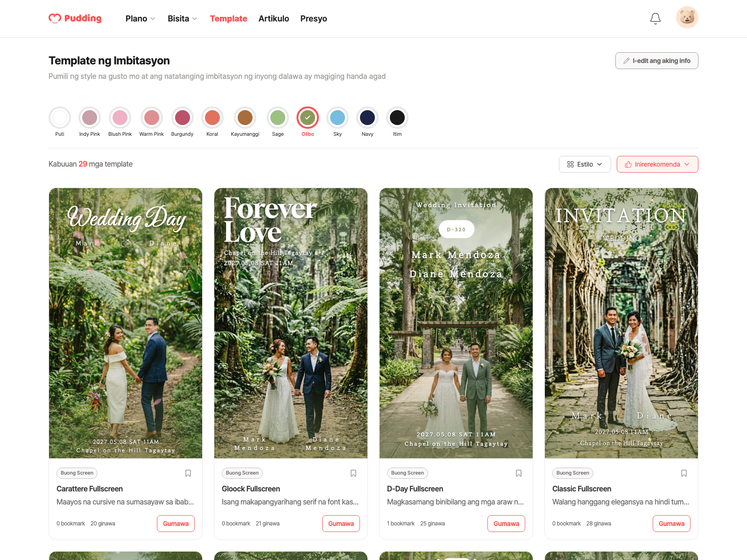
Task: Open the Wedding Day template preview
Action: 126,323
